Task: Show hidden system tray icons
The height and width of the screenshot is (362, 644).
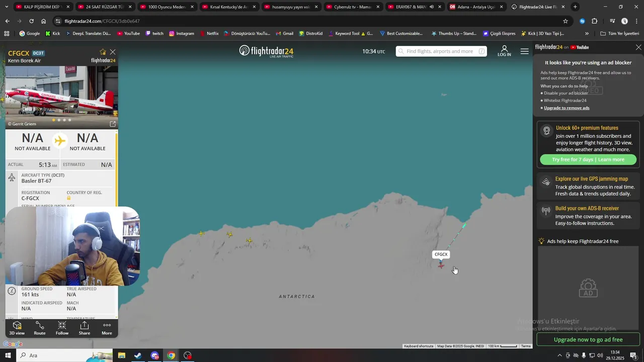Action: coord(559,355)
